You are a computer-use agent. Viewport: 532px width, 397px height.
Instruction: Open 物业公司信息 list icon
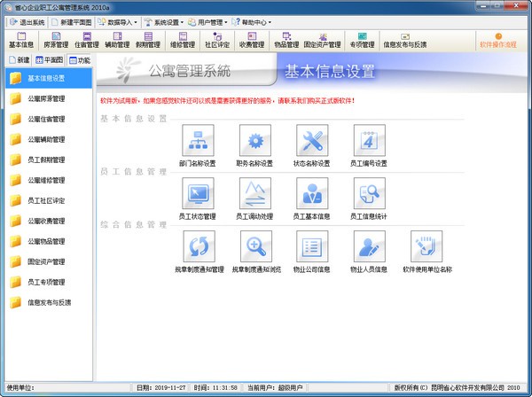[x=311, y=245]
